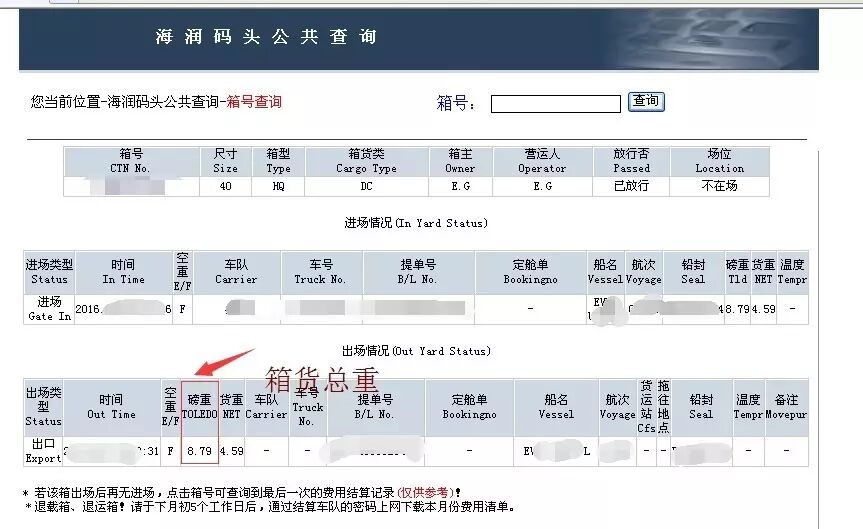Select the 时间 In Time header
The width and height of the screenshot is (863, 529).
[x=123, y=272]
